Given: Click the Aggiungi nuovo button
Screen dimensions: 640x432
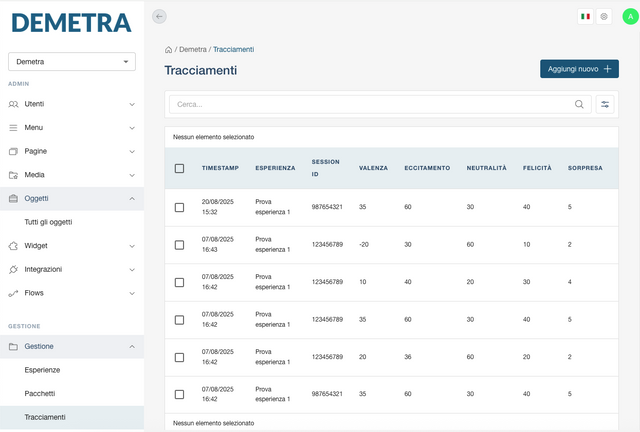Looking at the screenshot, I should pyautogui.click(x=579, y=69).
